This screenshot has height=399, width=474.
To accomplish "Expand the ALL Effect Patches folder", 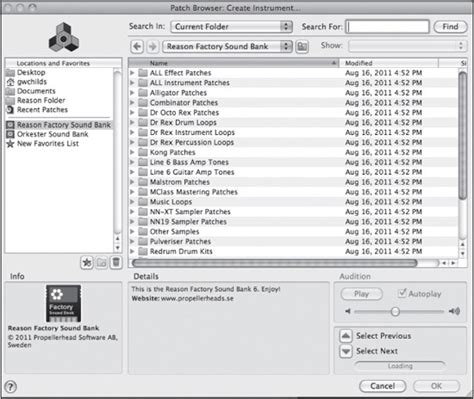I will (132, 73).
